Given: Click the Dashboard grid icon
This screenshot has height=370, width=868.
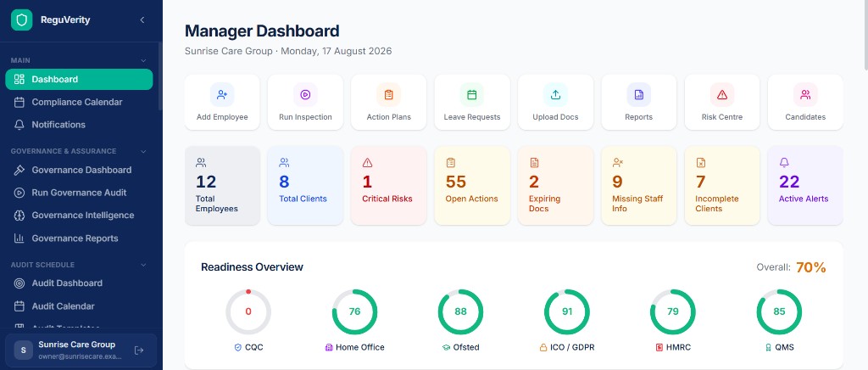Looking at the screenshot, I should [19, 79].
